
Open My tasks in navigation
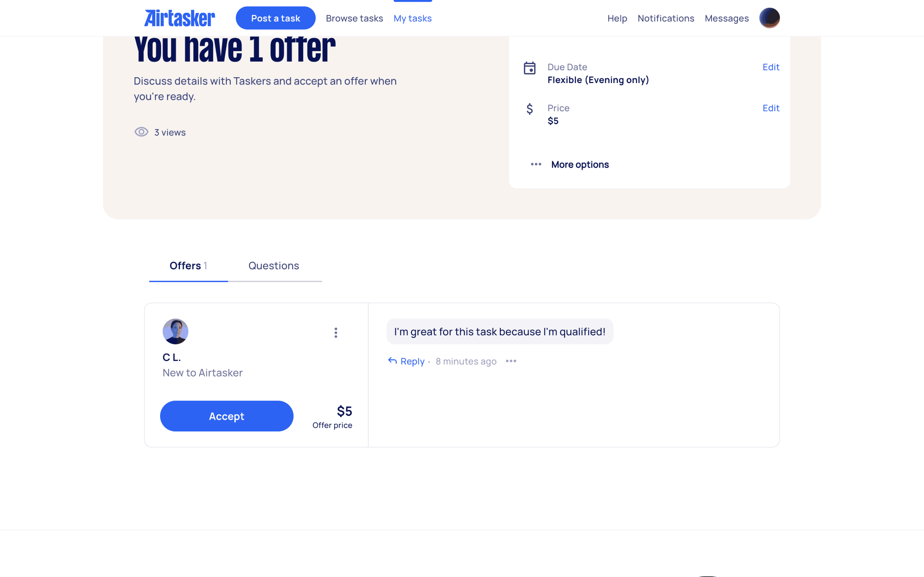pos(413,18)
